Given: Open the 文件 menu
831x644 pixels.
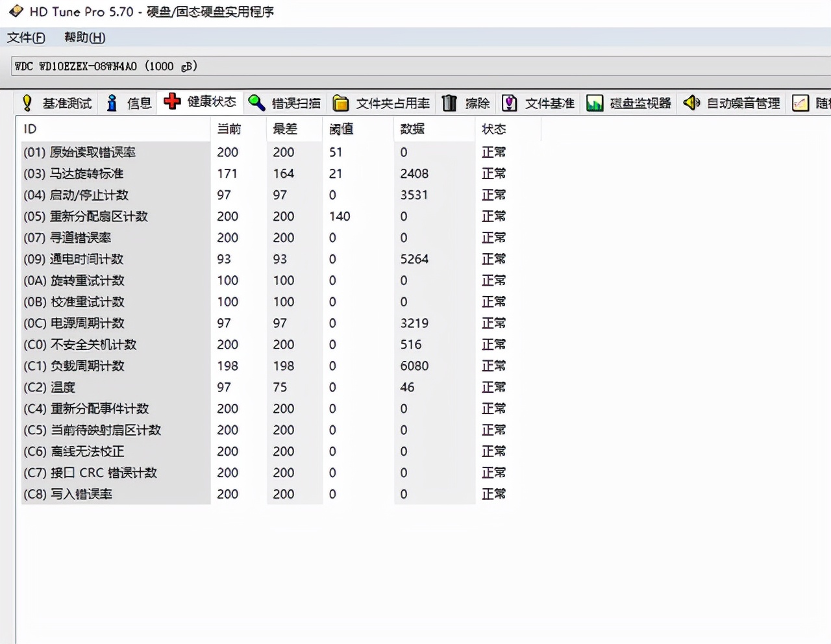Looking at the screenshot, I should (25, 38).
